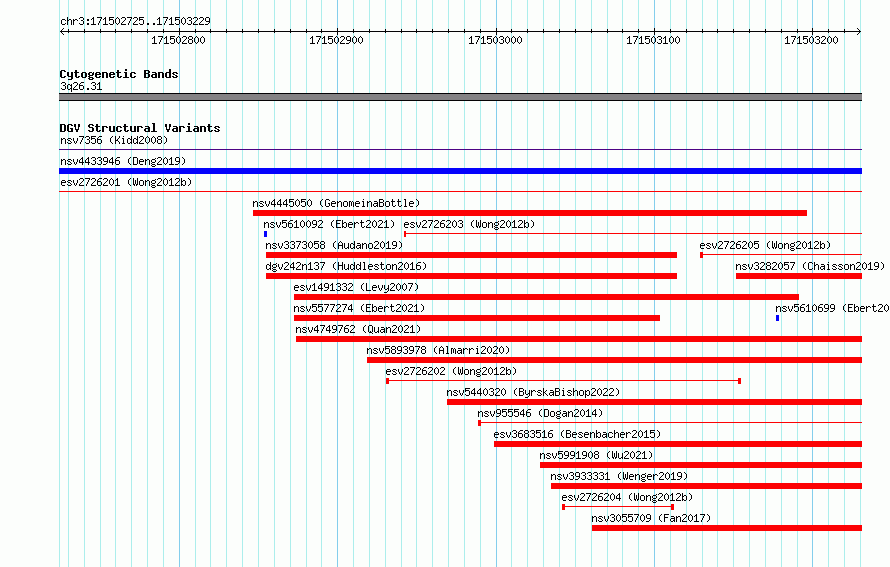Select dgv242n137 (Huddleston2016) label
890x567 pixels.
pos(346,266)
